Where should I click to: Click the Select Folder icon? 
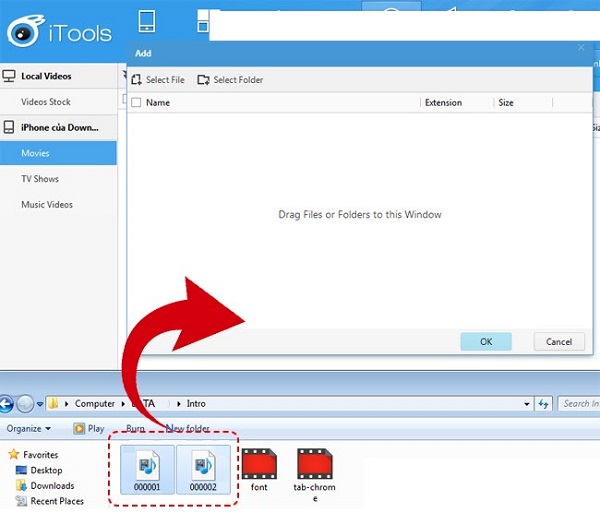coord(203,80)
